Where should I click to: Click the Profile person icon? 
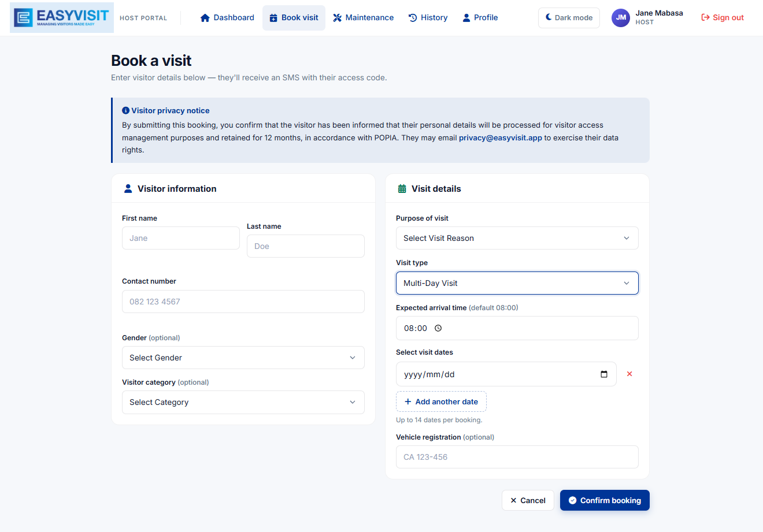click(466, 18)
